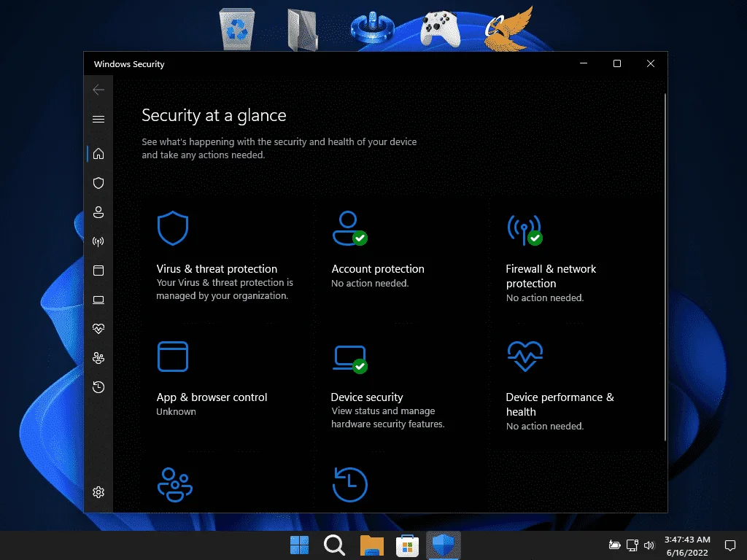Close the Windows Security window
Viewport: 747px width, 560px height.
pyautogui.click(x=650, y=63)
